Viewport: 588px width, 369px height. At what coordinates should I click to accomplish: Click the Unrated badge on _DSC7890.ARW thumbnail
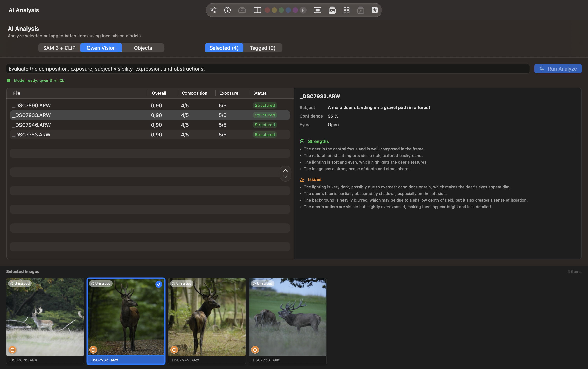[x=20, y=284]
